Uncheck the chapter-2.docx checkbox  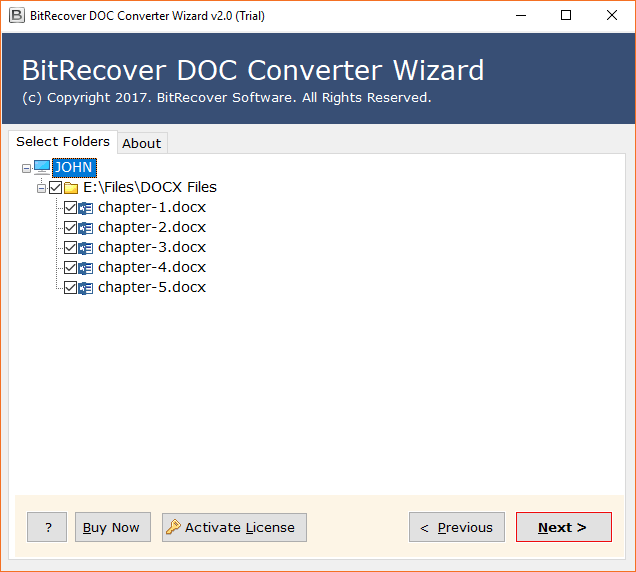coord(71,228)
